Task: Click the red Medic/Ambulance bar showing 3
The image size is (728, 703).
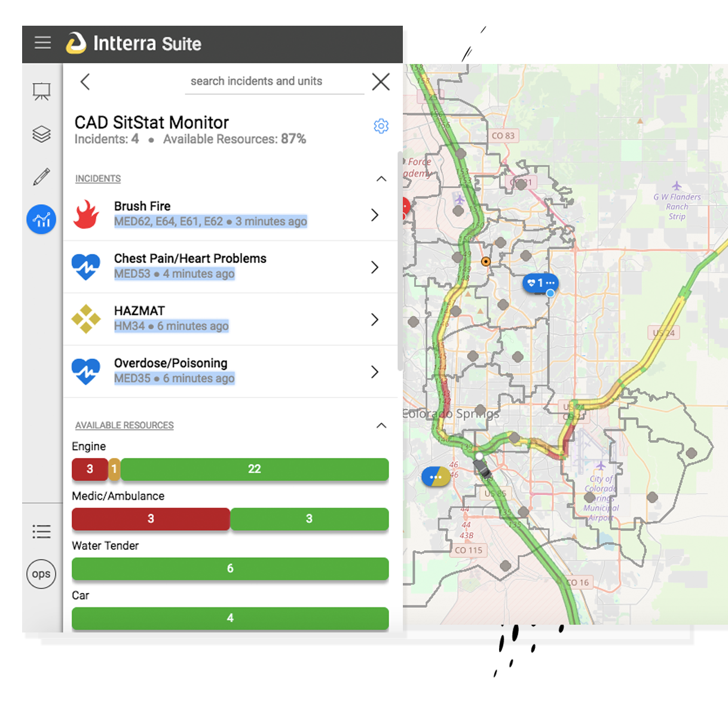Action: coord(151,519)
